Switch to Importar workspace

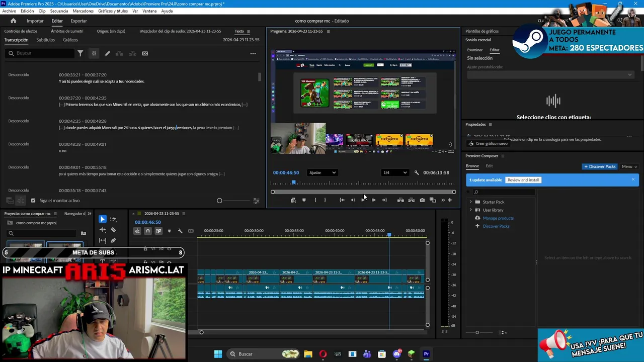[x=35, y=21]
